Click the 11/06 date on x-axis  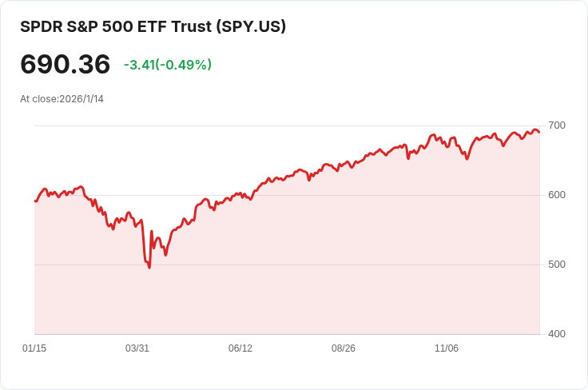click(447, 348)
